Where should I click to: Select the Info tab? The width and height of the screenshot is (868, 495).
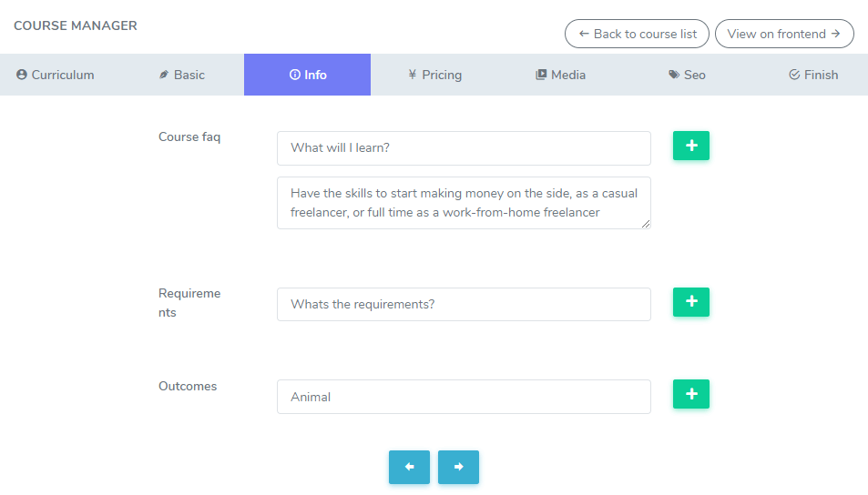coord(308,75)
